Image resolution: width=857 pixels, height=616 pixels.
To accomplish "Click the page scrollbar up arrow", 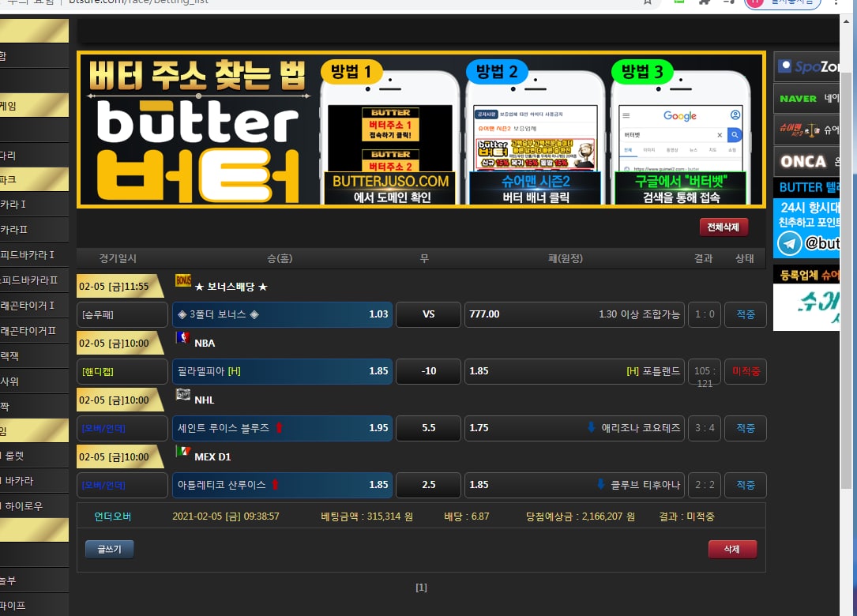I will point(848,22).
